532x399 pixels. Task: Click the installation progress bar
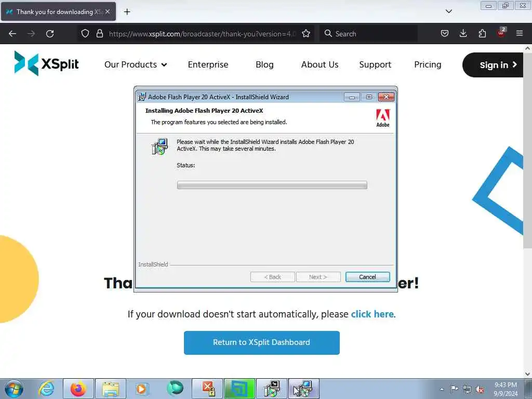point(272,185)
